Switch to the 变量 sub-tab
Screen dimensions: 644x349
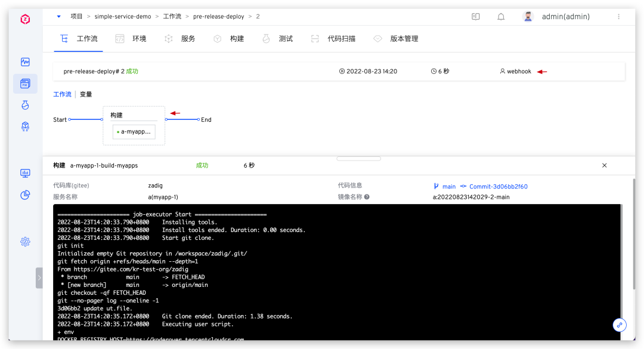pos(86,94)
